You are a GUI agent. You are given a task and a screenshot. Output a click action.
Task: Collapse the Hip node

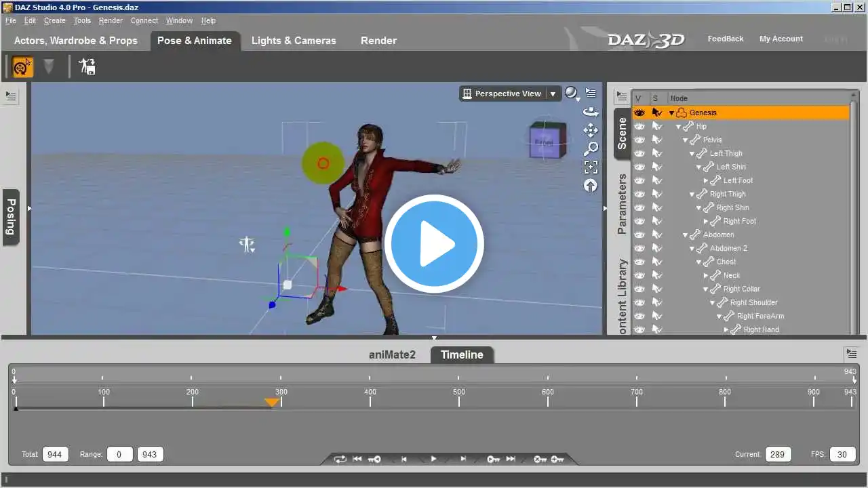(678, 127)
